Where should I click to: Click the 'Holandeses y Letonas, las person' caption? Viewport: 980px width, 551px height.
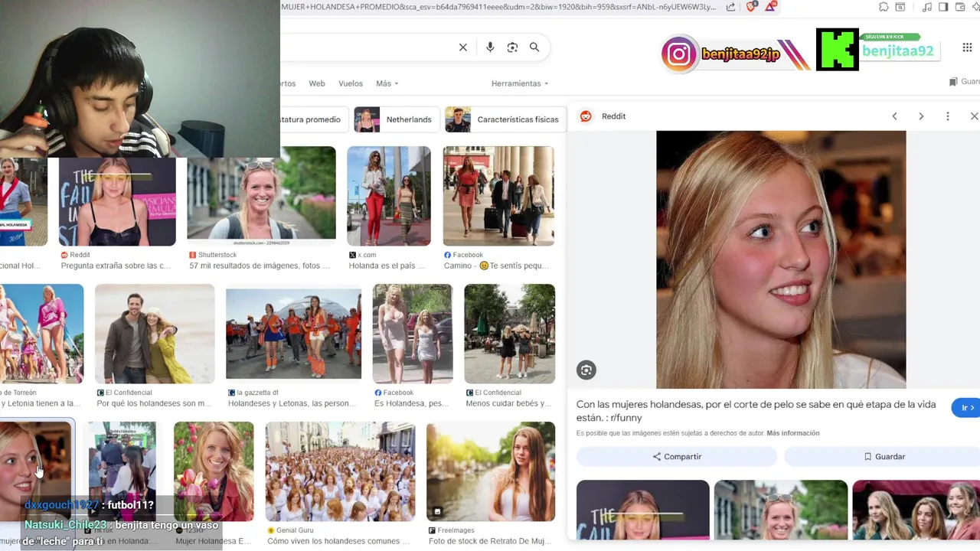pyautogui.click(x=292, y=403)
